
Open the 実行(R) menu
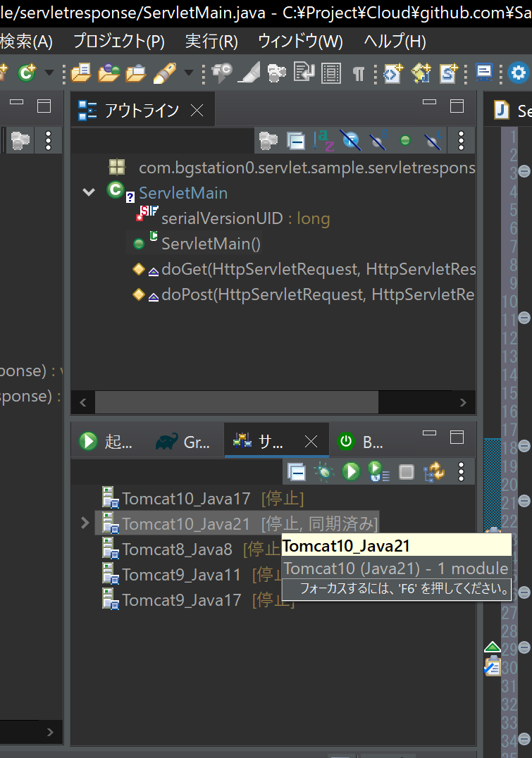pyautogui.click(x=211, y=42)
